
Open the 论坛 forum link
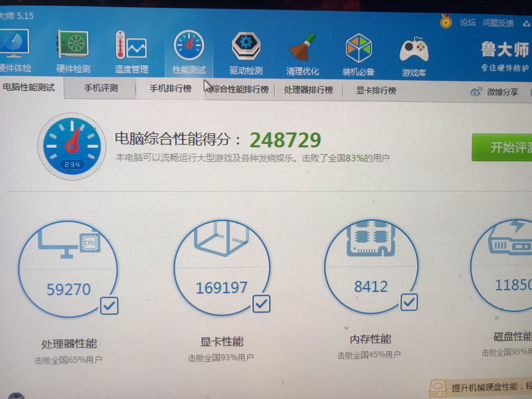[468, 22]
